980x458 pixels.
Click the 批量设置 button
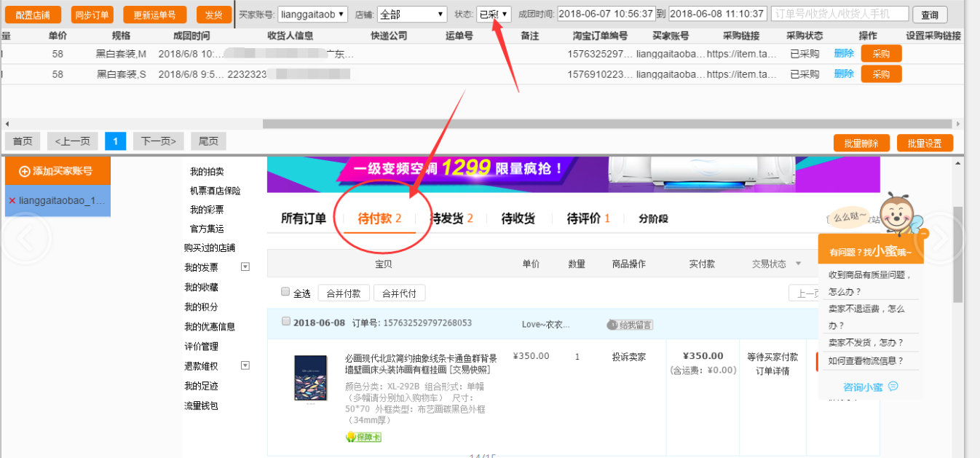click(925, 143)
